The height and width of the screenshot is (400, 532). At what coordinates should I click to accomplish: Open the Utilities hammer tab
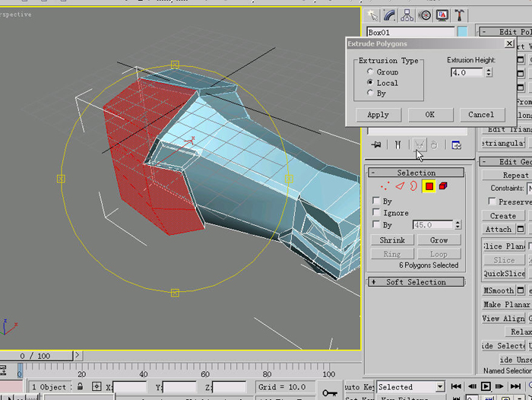coord(459,15)
